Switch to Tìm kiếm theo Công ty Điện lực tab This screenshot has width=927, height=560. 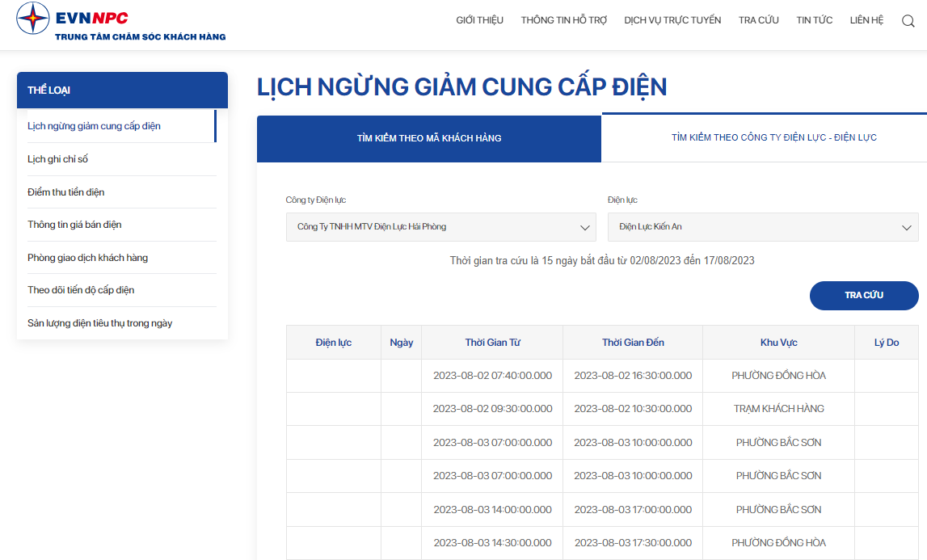(x=774, y=137)
